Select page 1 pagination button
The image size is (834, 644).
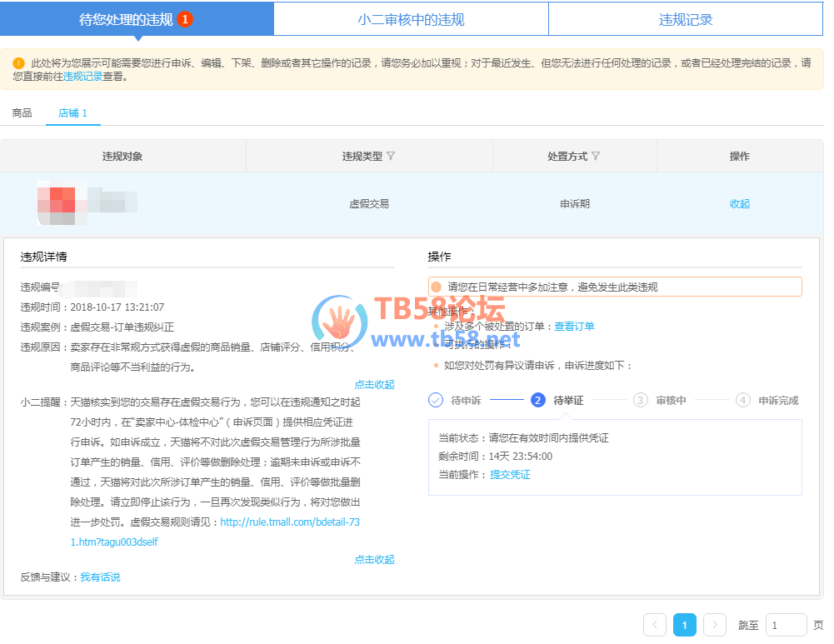685,625
